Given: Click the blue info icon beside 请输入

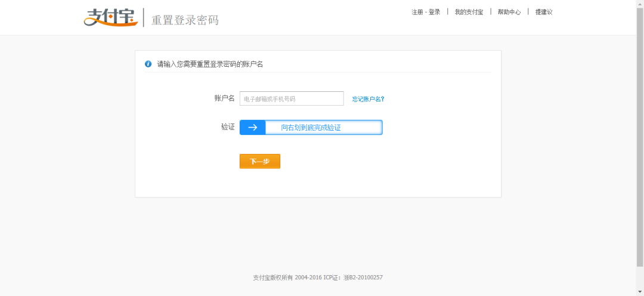Looking at the screenshot, I should [148, 64].
